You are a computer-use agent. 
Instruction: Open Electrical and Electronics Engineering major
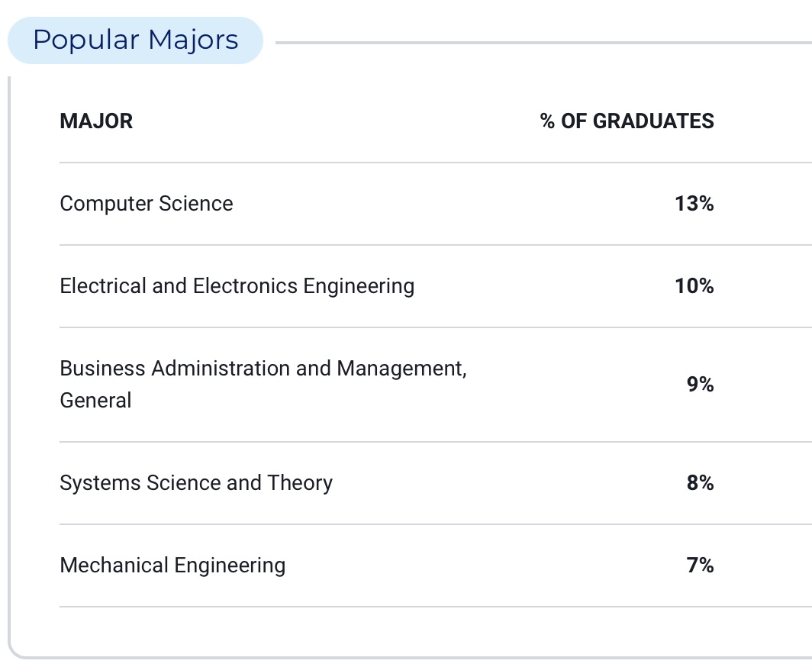click(237, 286)
